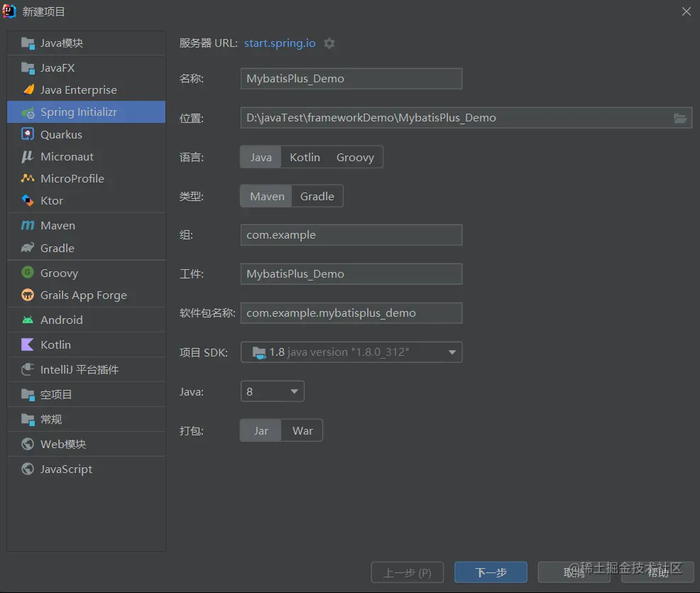700x593 pixels.
Task: Select JavaScript in the list
Action: 86,469
